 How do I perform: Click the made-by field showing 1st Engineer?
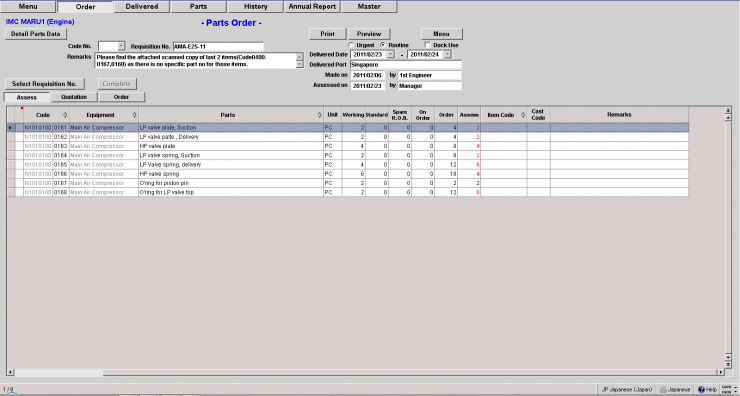[429, 75]
